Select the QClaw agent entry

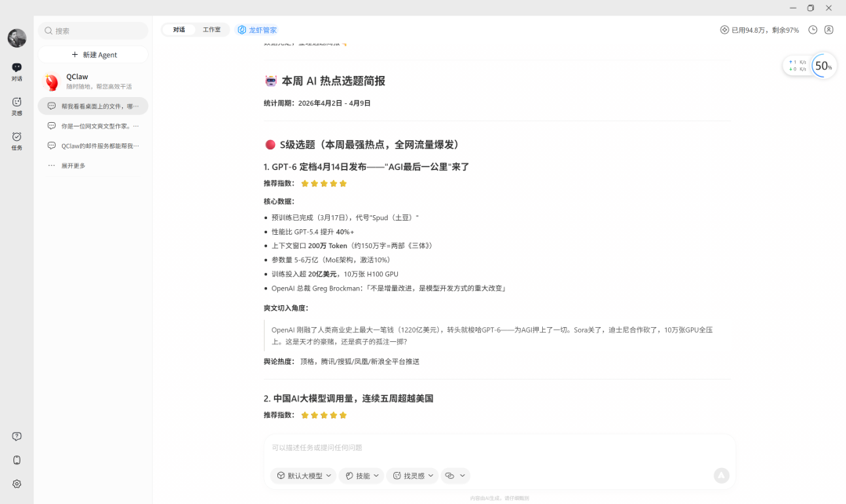click(92, 81)
